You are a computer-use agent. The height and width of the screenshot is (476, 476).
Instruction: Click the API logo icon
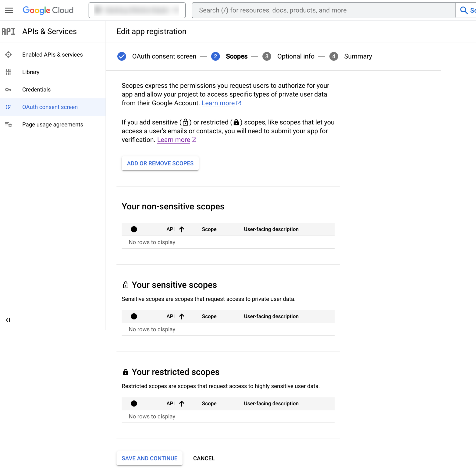tap(8, 32)
